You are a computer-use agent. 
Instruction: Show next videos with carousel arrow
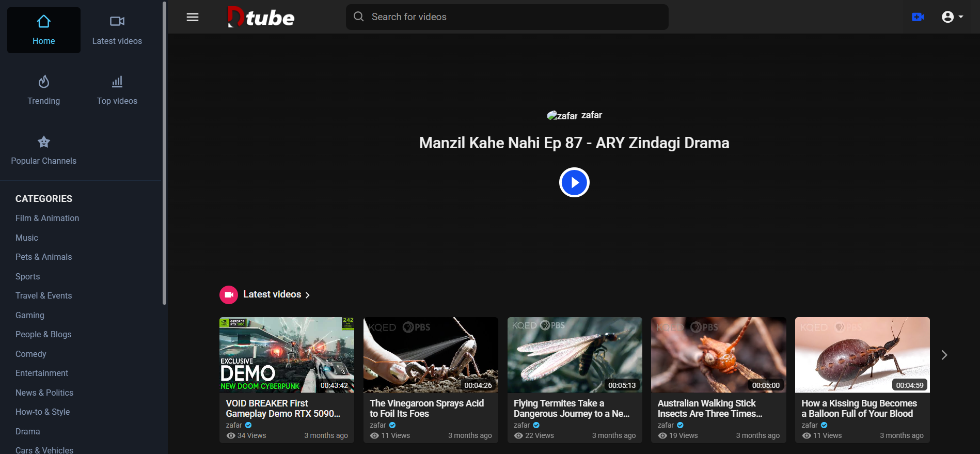[944, 355]
